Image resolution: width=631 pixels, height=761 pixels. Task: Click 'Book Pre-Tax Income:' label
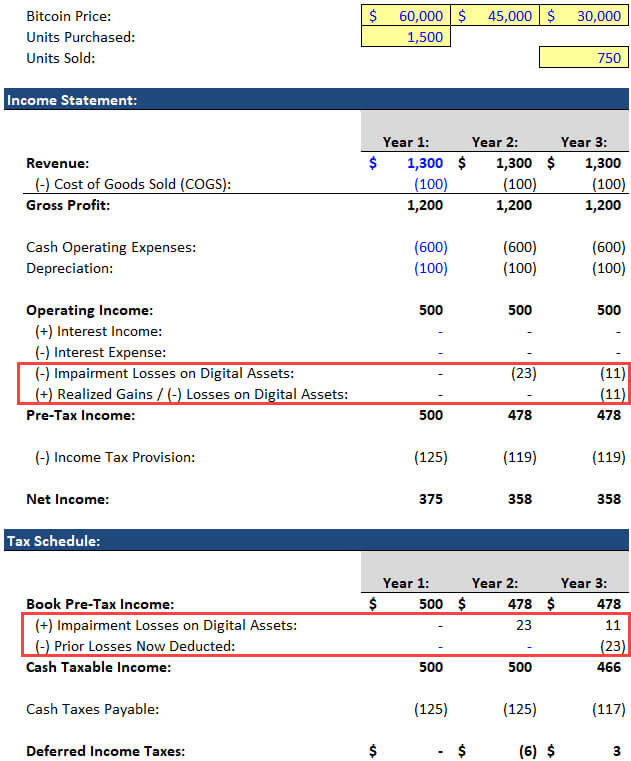tap(100, 604)
